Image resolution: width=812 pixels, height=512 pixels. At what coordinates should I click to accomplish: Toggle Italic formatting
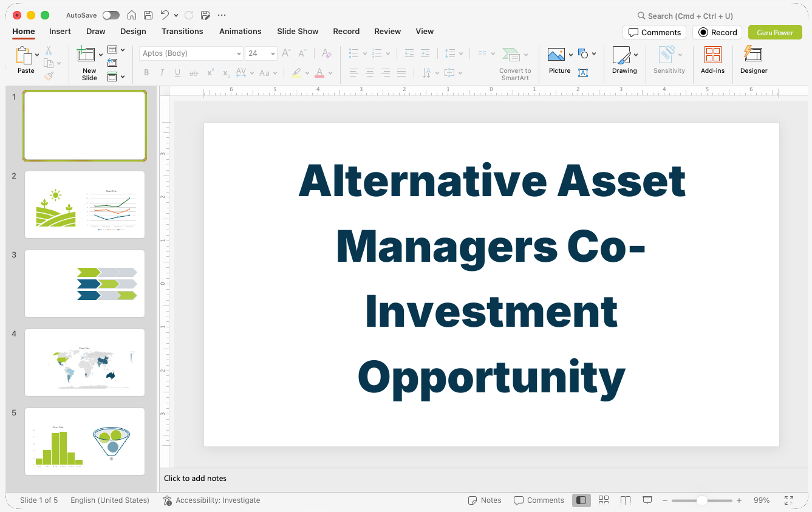click(x=162, y=73)
